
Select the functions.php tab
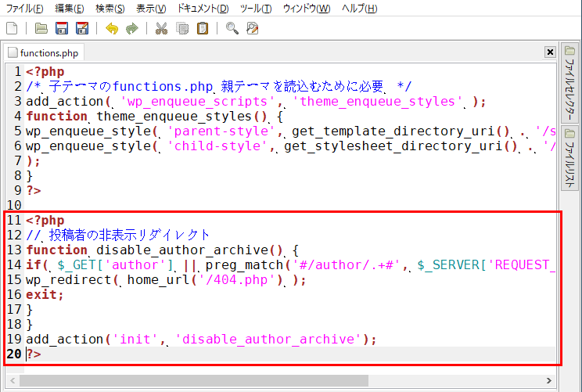pos(44,52)
